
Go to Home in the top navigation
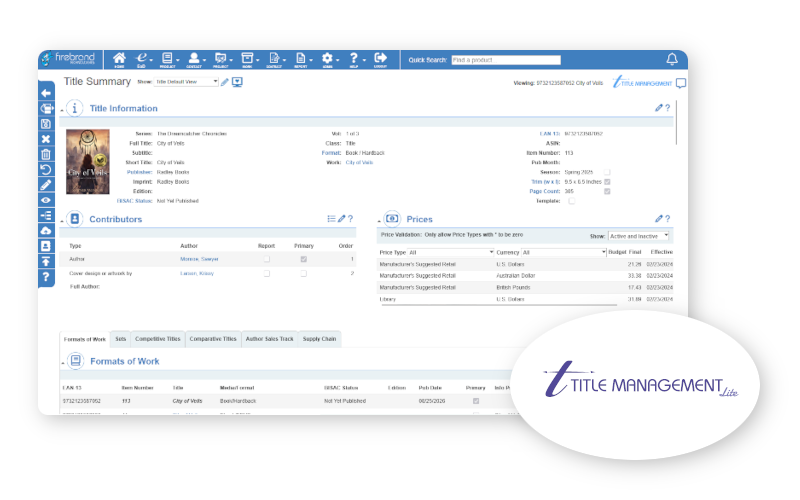[x=119, y=59]
